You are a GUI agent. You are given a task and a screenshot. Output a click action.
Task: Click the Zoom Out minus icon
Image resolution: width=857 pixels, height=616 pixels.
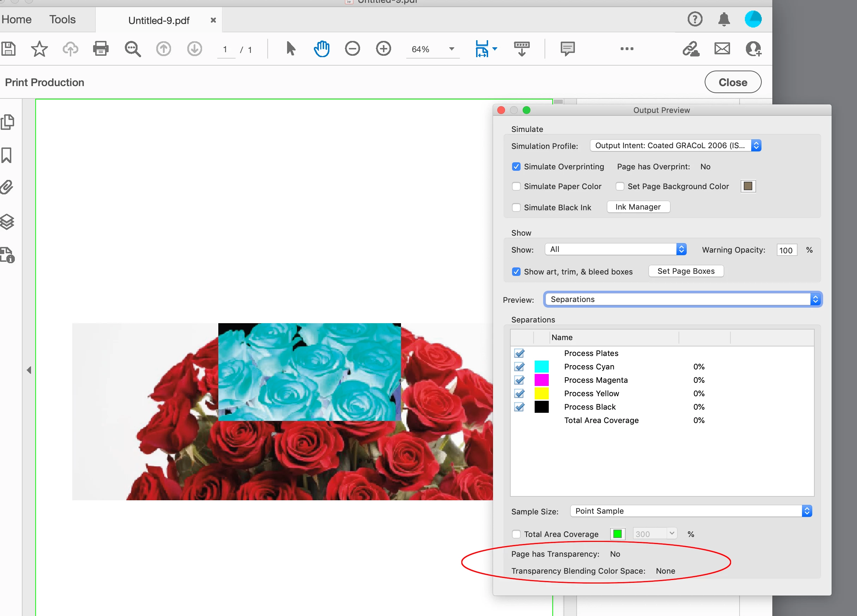click(352, 49)
